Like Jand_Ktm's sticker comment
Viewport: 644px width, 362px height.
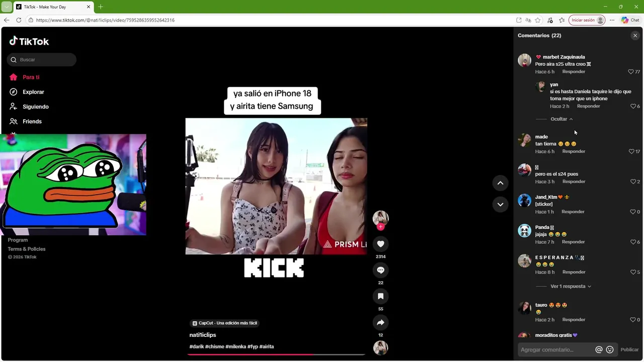click(x=633, y=212)
